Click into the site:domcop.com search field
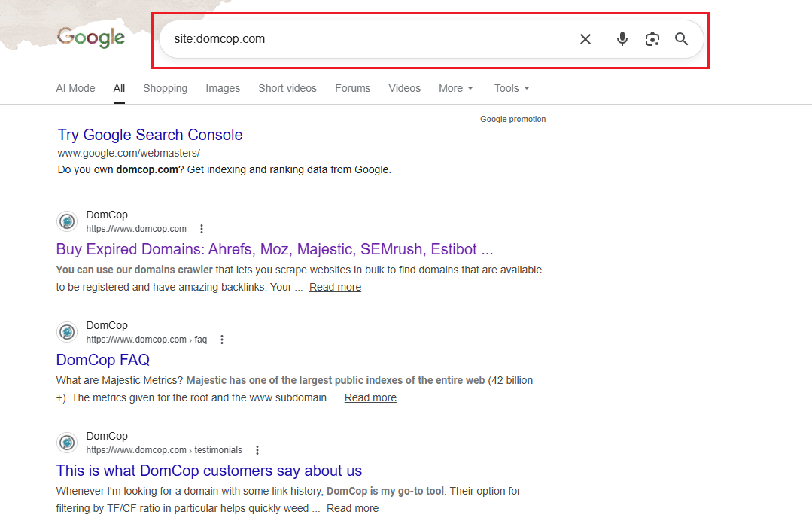 (x=361, y=39)
